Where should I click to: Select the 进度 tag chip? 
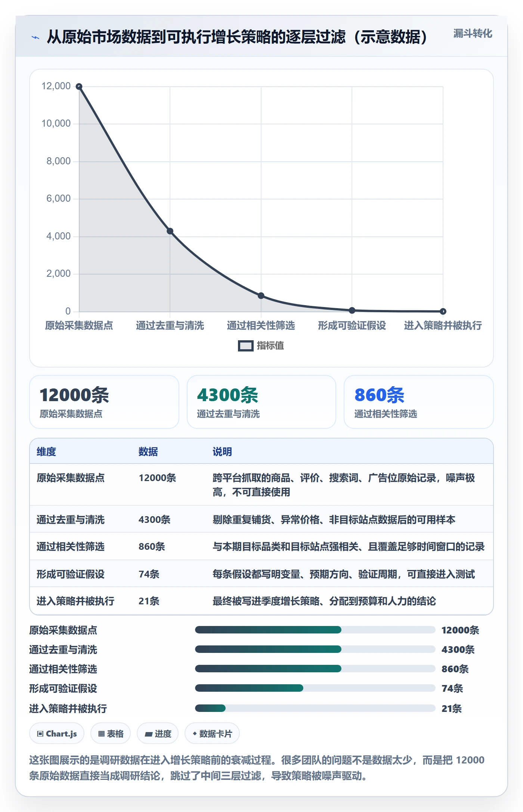158,734
